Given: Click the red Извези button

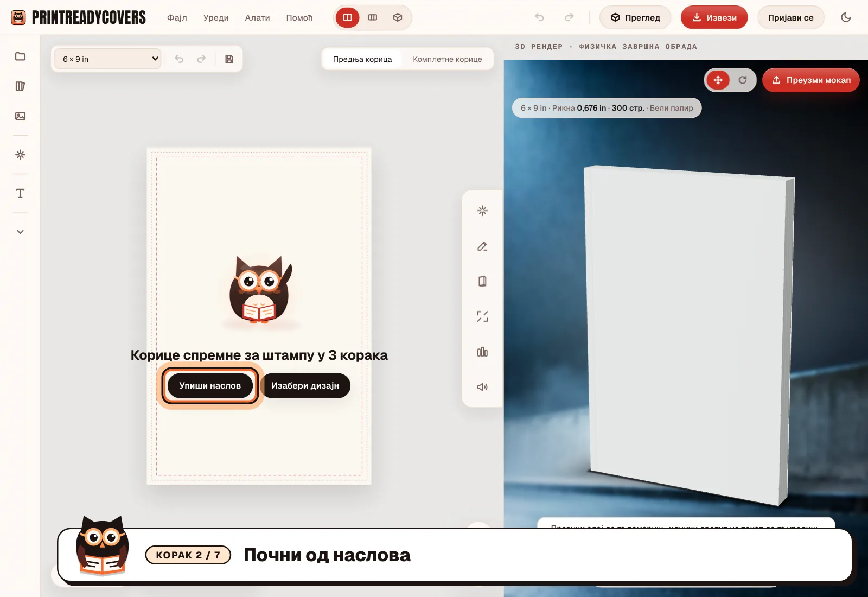Looking at the screenshot, I should point(714,17).
